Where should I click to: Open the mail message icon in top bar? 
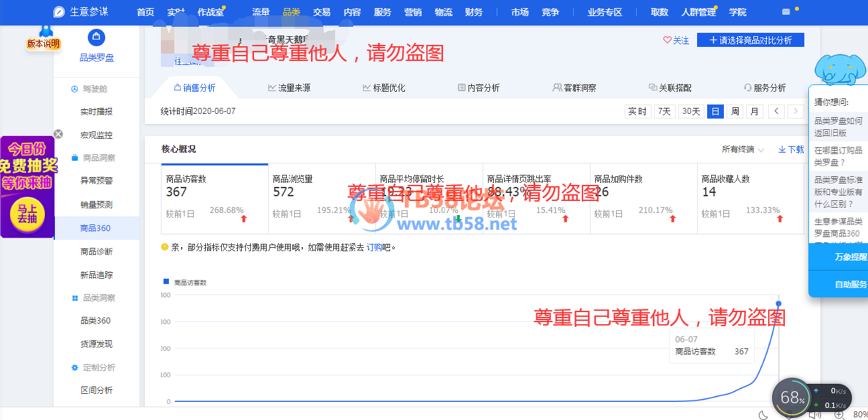coord(786,12)
